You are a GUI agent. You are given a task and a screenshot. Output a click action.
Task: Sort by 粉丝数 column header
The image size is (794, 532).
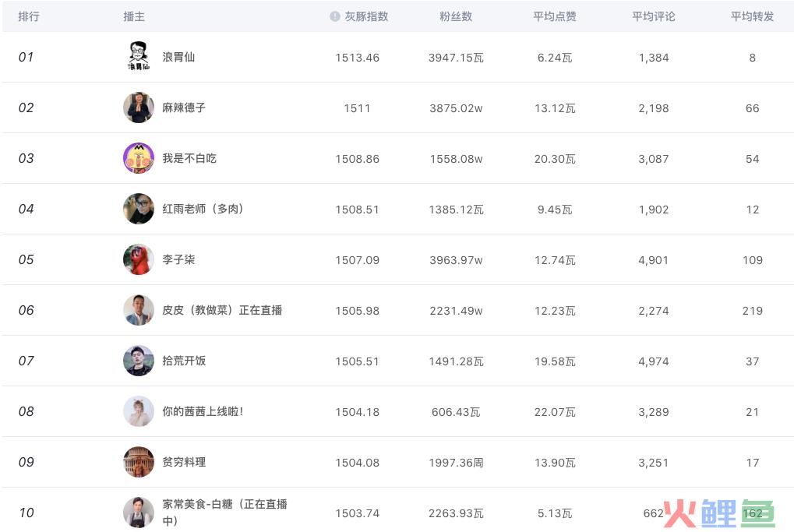(x=456, y=16)
